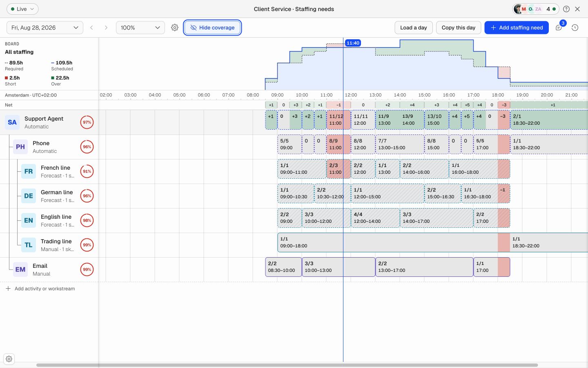Click German line 96% coverage ring
The height and width of the screenshot is (368, 588).
[x=87, y=196]
